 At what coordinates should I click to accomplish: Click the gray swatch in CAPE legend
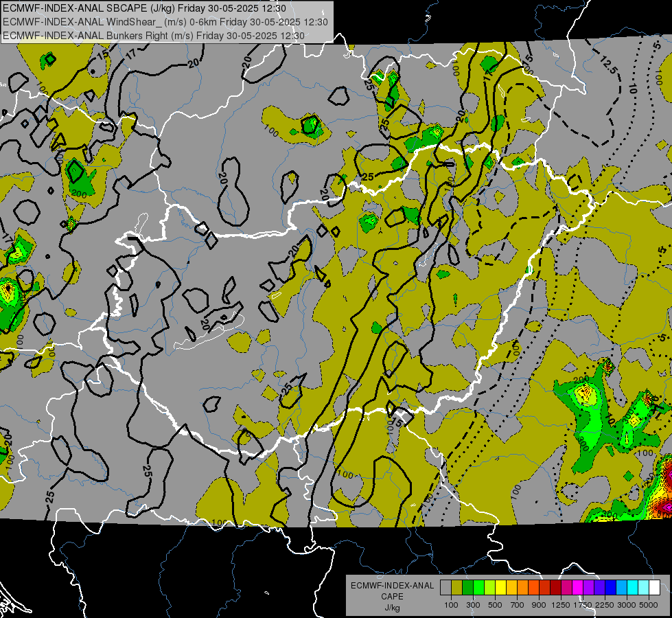(x=445, y=587)
